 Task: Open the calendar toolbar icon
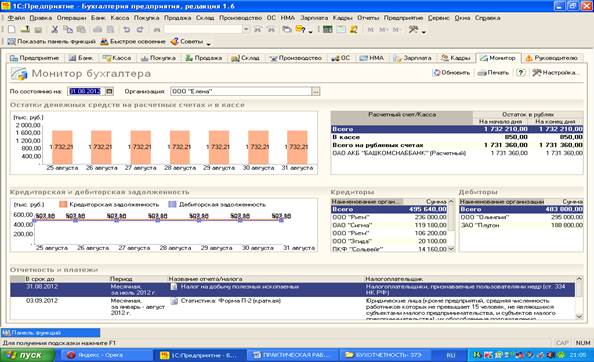pyautogui.click(x=341, y=29)
